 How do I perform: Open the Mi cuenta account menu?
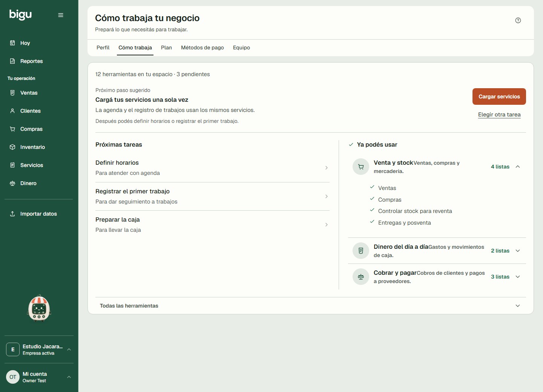[x=39, y=377]
